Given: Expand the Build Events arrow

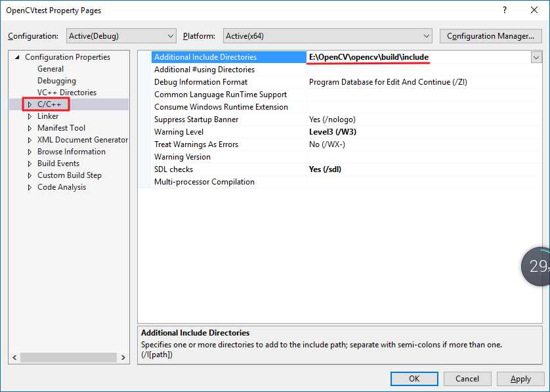Looking at the screenshot, I should 30,163.
